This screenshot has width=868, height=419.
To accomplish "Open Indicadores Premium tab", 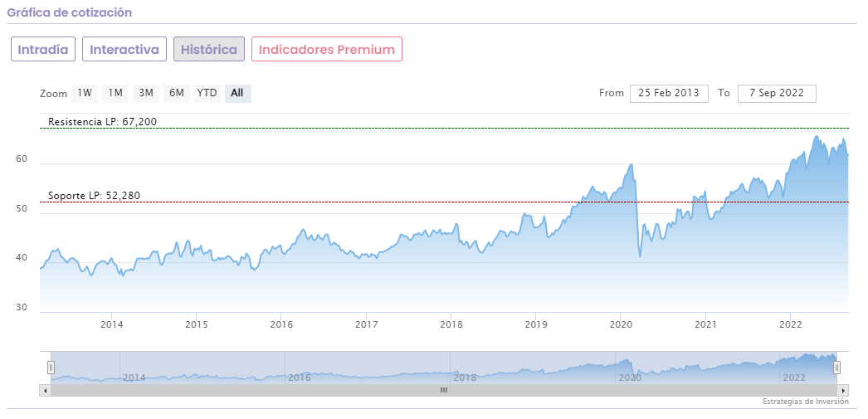I will (x=327, y=49).
